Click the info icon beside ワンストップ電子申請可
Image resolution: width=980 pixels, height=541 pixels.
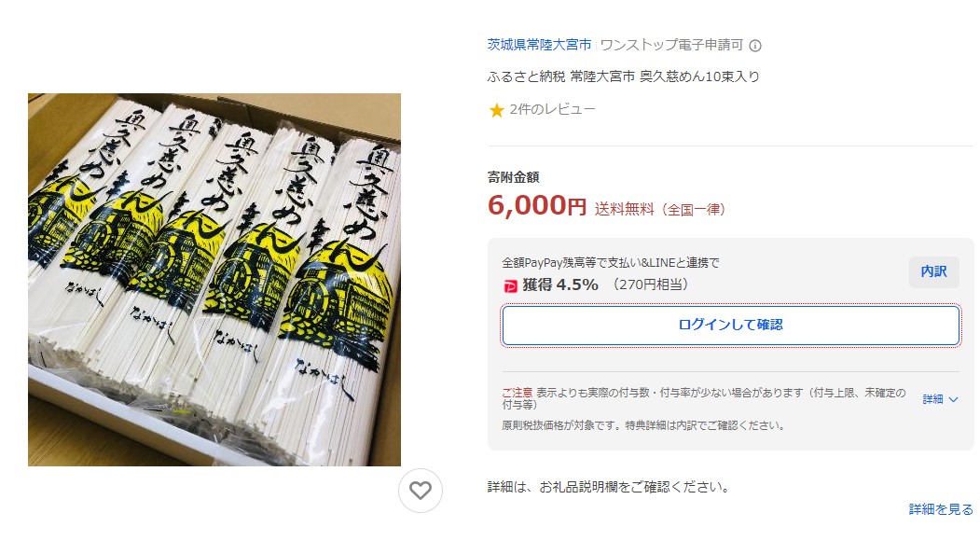click(755, 46)
